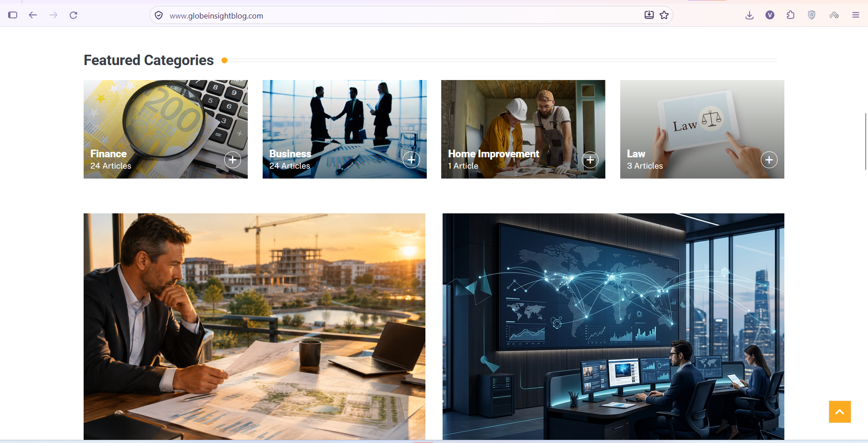Viewport: 868px width, 443px height.
Task: Open the browser hamburger menu
Action: coord(856,15)
